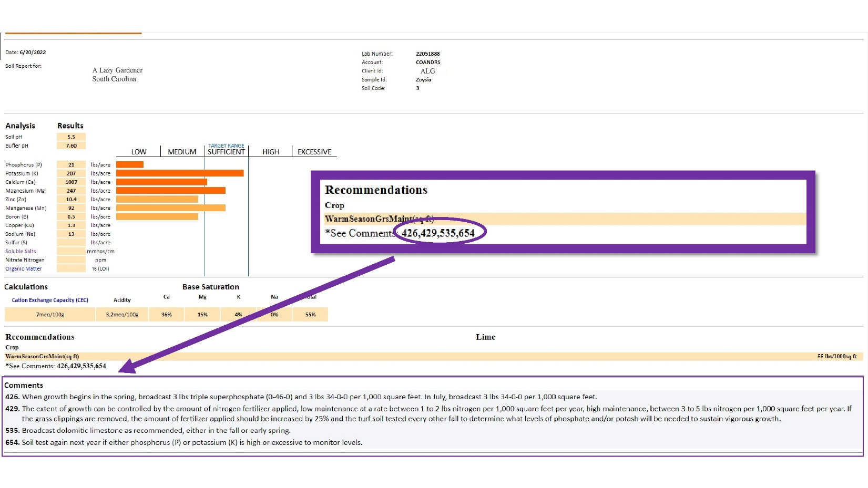Click the Lab Number 22051888

coord(427,54)
